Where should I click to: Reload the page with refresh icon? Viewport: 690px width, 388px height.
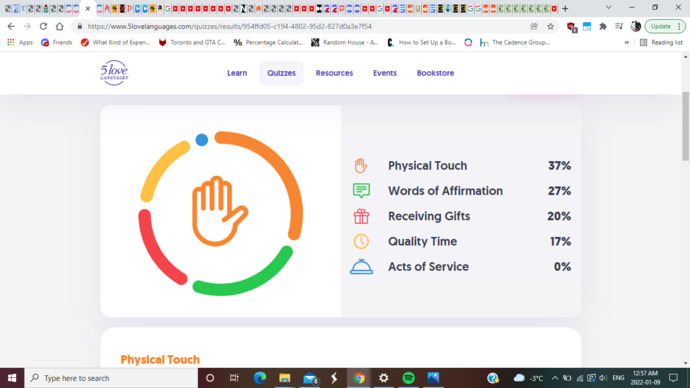click(43, 26)
